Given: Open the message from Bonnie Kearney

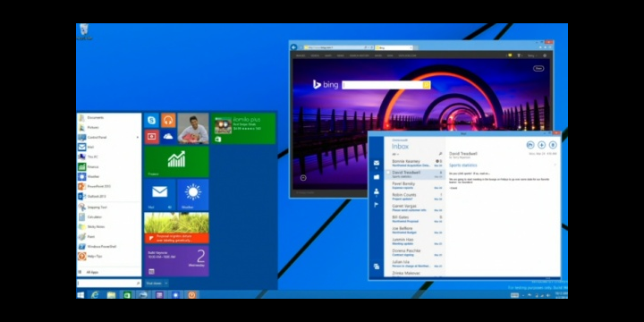Looking at the screenshot, I should pyautogui.click(x=414, y=163).
